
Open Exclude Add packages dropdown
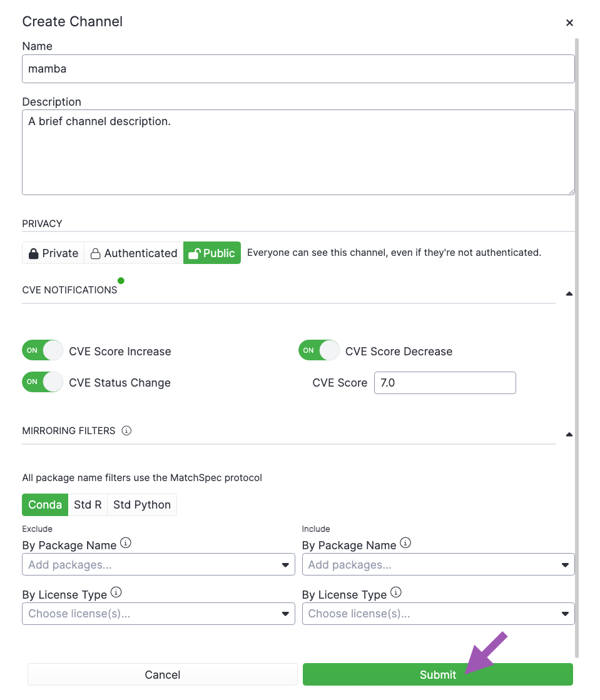pyautogui.click(x=158, y=565)
